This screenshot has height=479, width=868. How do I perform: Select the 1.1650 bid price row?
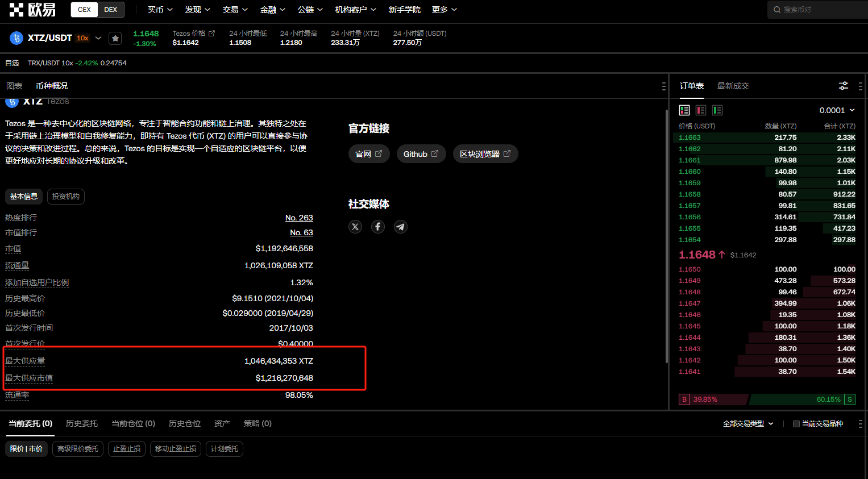767,269
